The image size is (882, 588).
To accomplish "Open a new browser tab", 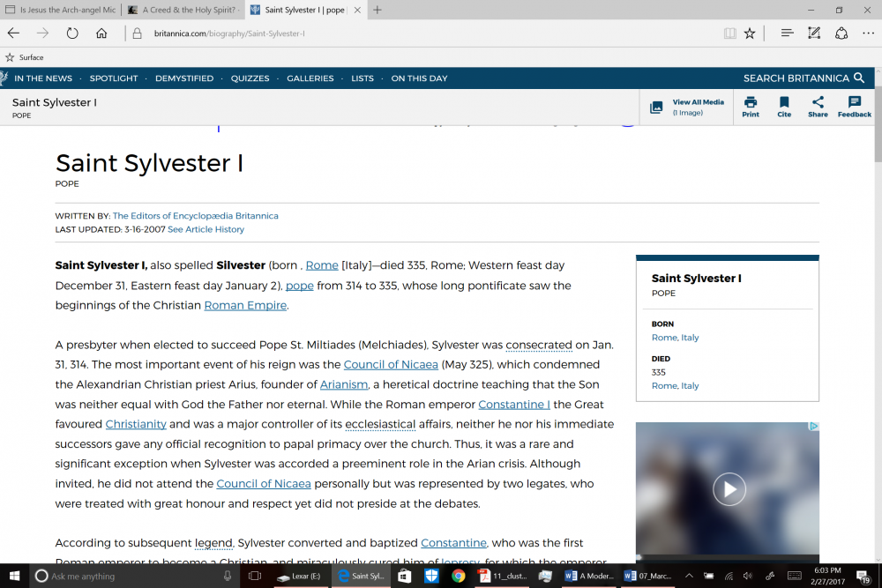I will [x=377, y=10].
